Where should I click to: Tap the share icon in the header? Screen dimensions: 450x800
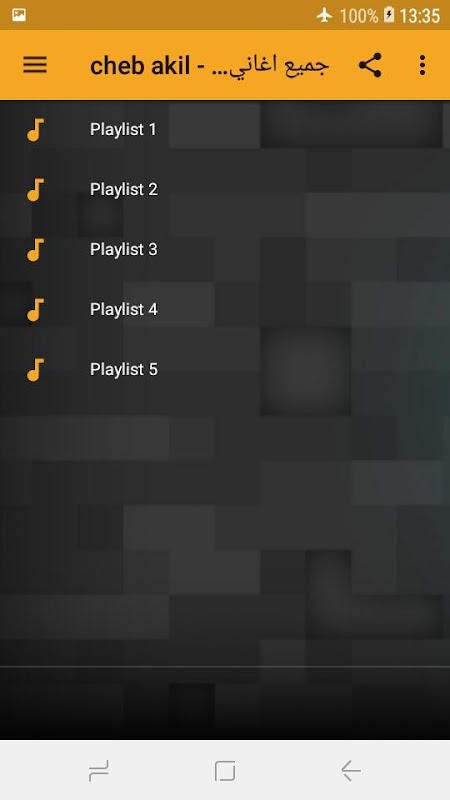(x=370, y=65)
